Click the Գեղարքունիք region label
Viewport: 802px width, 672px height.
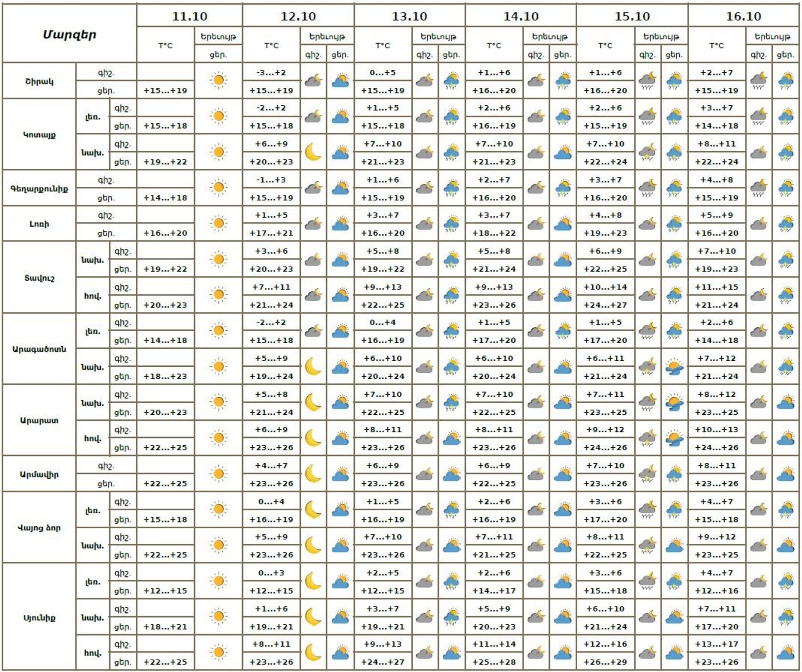[x=39, y=189]
